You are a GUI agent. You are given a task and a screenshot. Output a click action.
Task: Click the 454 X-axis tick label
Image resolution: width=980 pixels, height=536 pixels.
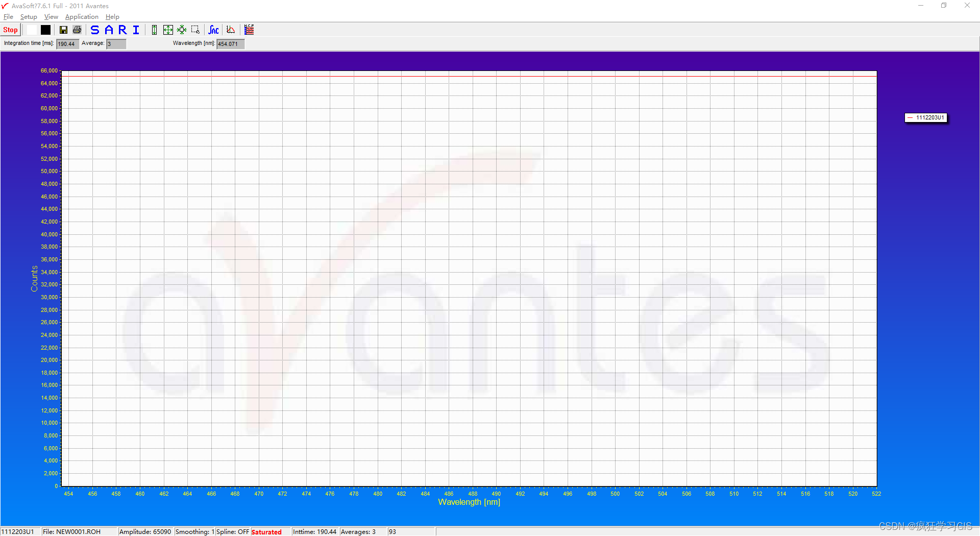pos(68,494)
